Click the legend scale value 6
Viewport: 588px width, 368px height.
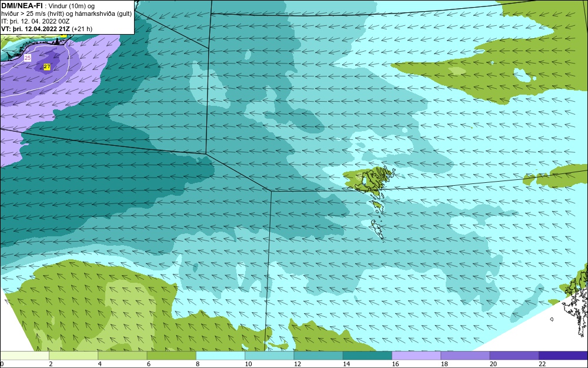[x=149, y=364]
